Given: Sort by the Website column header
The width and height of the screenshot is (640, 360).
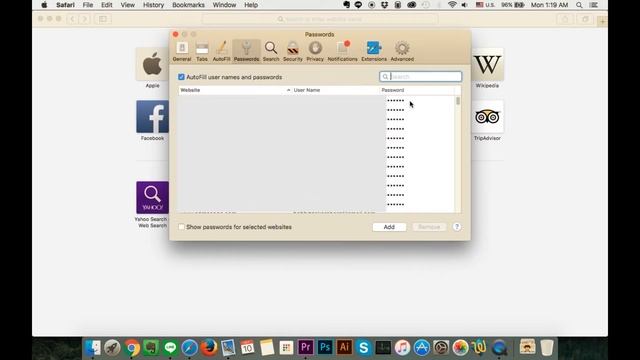Looking at the screenshot, I should coord(235,90).
